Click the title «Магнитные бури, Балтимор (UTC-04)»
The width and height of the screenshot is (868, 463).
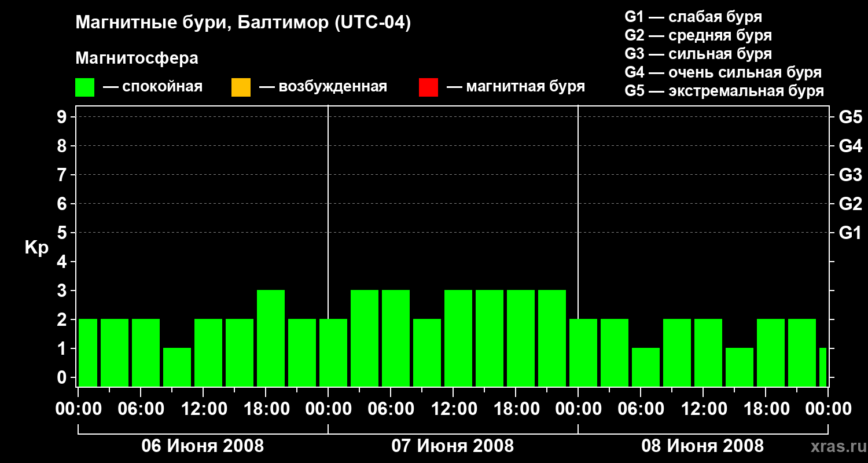tap(243, 23)
